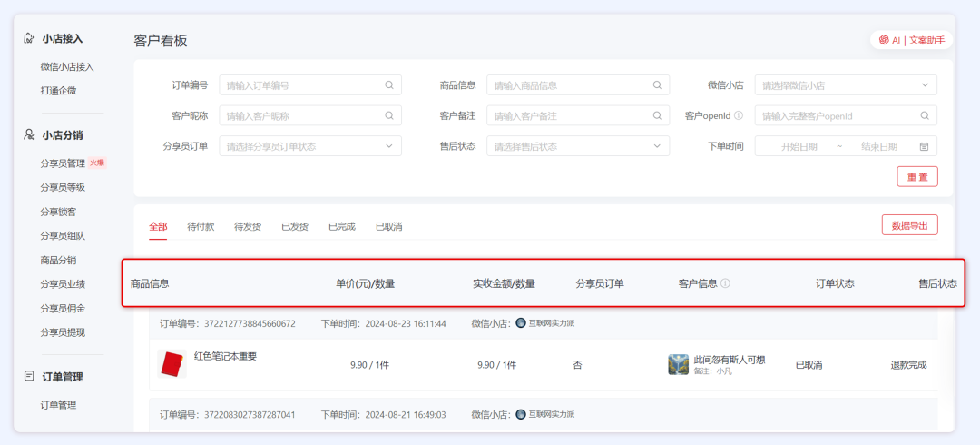
Task: Select 订单管理 sidebar item
Action: tap(58, 405)
